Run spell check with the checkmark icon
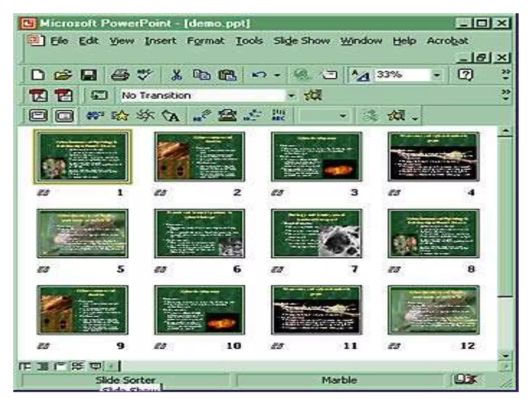 click(x=145, y=75)
